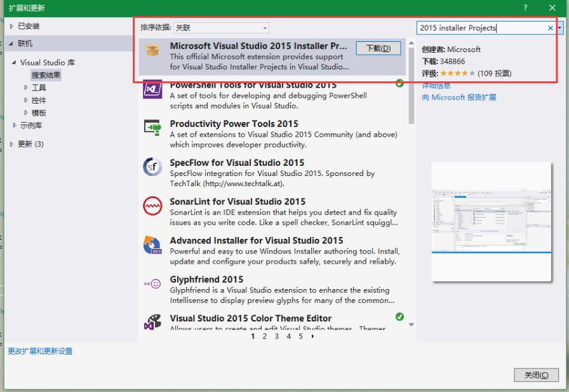This screenshot has width=569, height=392.
Task: Click the 关闭(C) close button
Action: (x=536, y=375)
